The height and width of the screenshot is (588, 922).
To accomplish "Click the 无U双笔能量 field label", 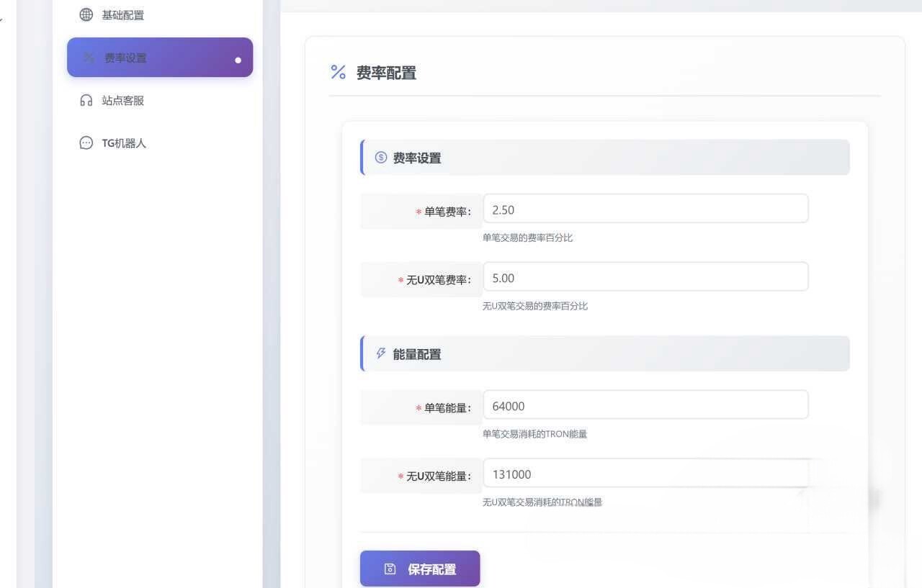I will 439,476.
